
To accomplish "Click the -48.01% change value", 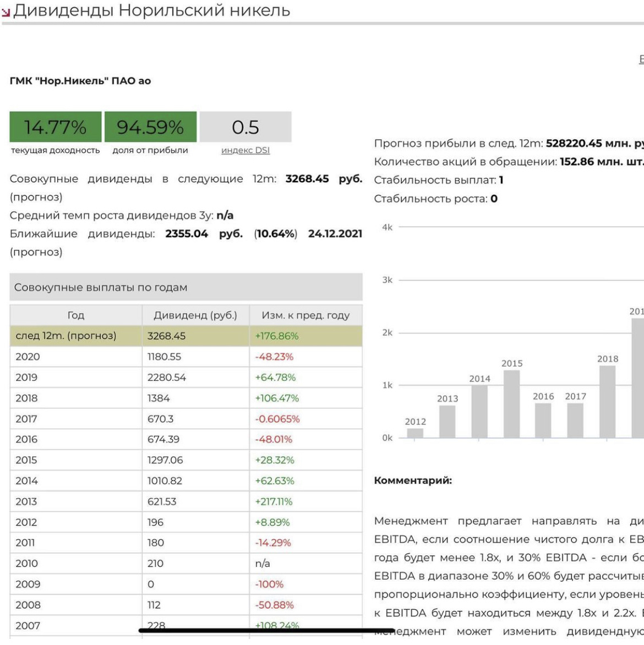I will point(274,439).
